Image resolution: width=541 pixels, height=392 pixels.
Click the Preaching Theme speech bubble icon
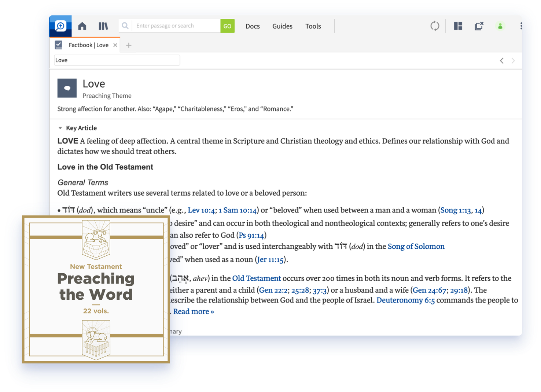point(67,88)
